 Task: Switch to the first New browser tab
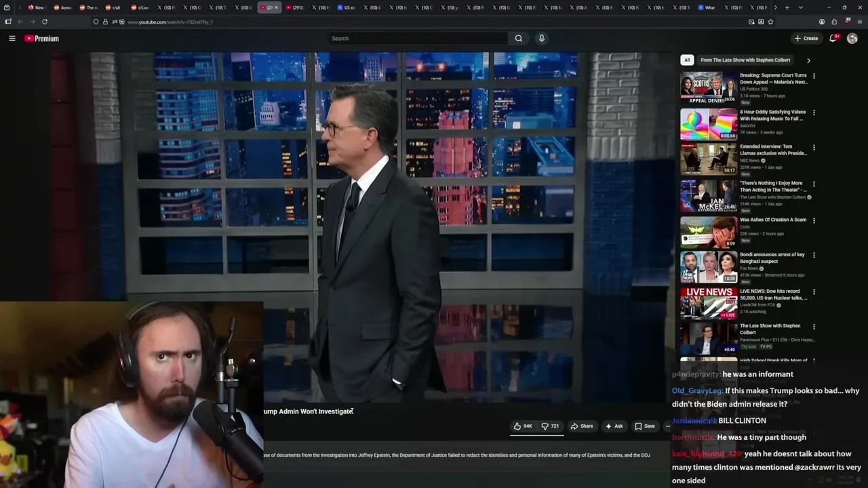tap(37, 7)
